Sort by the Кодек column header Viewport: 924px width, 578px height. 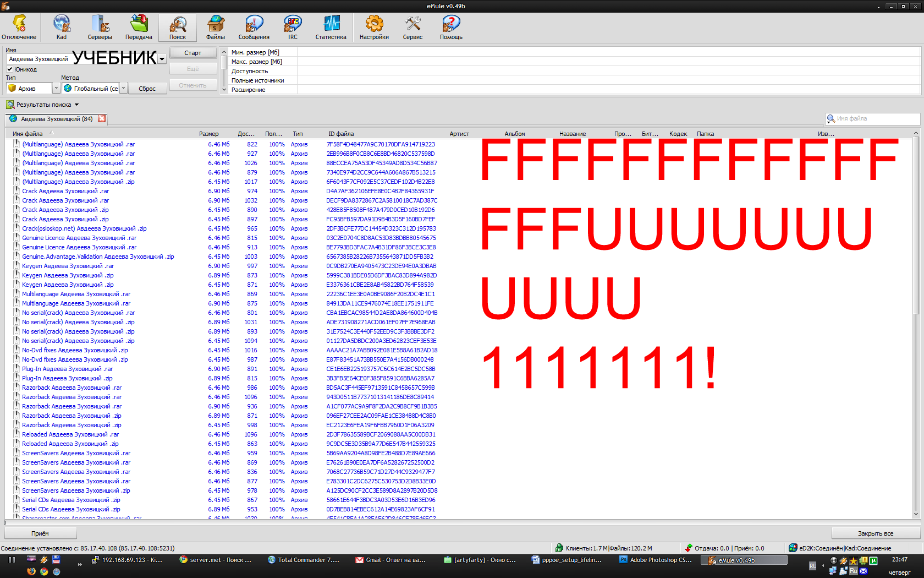678,134
